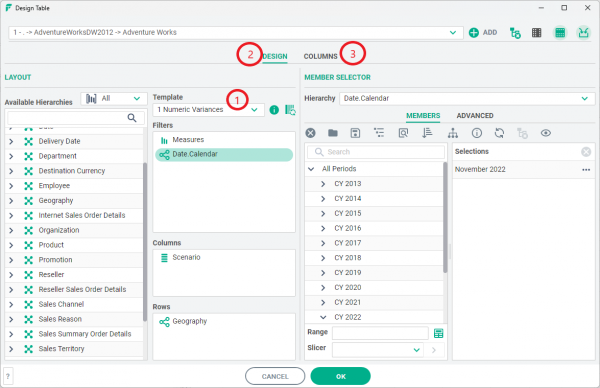
Task: Clear all selections in member selector toolbar
Action: click(310, 133)
